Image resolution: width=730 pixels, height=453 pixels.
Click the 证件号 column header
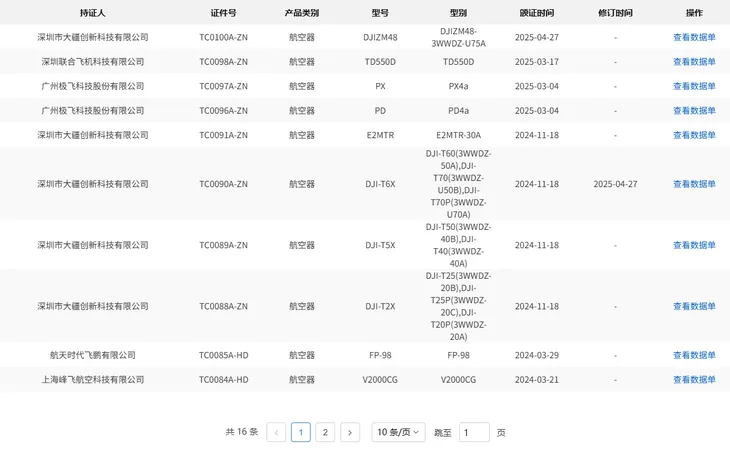point(223,13)
